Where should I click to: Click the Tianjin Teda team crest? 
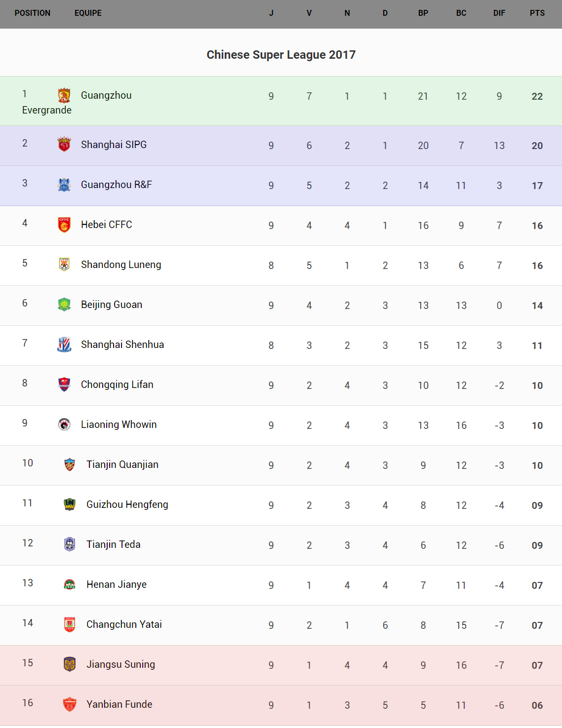[x=70, y=544]
